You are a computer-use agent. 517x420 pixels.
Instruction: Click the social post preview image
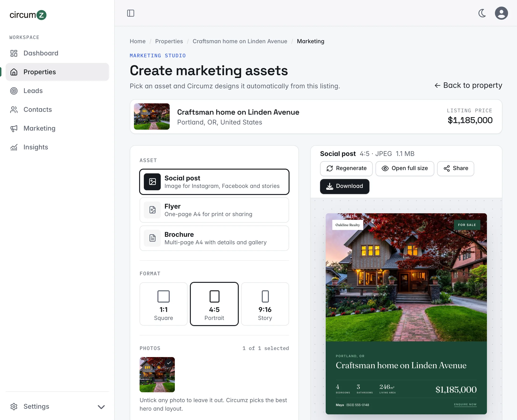[406, 314]
